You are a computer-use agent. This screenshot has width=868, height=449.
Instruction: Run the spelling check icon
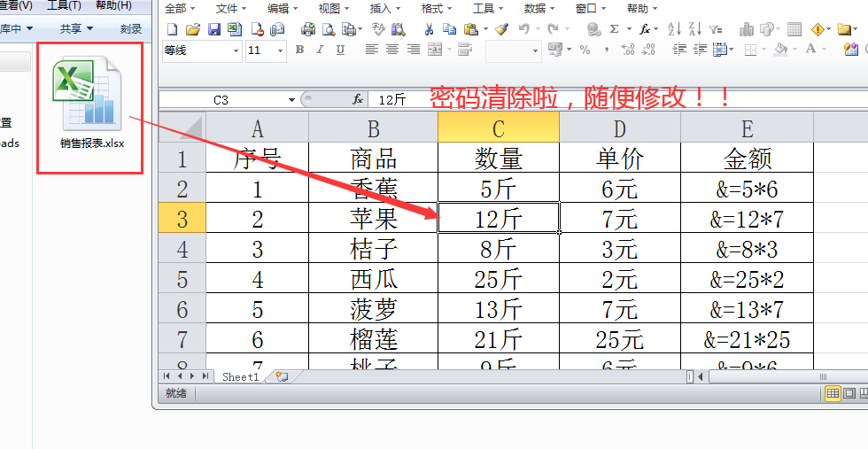379,29
